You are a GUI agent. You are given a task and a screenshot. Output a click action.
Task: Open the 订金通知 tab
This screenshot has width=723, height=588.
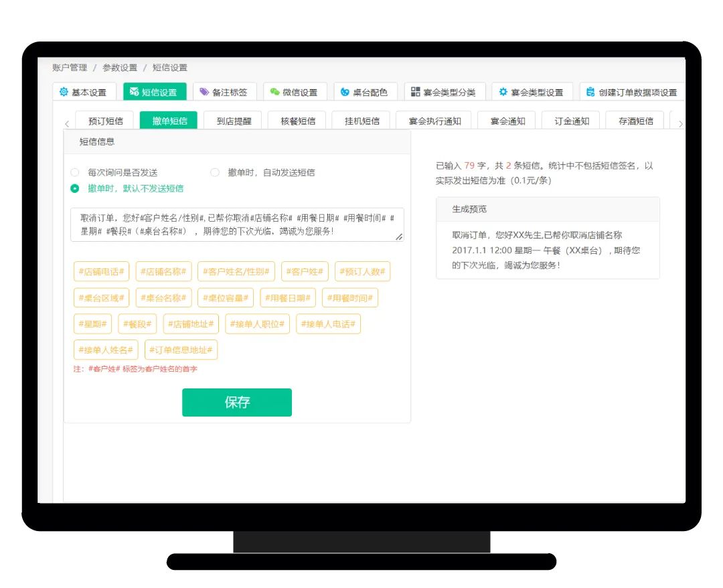click(x=572, y=121)
